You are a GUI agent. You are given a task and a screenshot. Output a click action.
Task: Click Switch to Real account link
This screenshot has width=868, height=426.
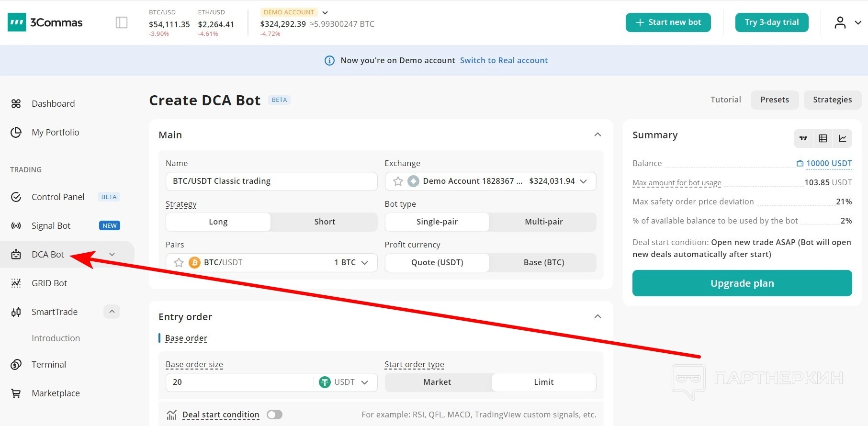pos(504,60)
